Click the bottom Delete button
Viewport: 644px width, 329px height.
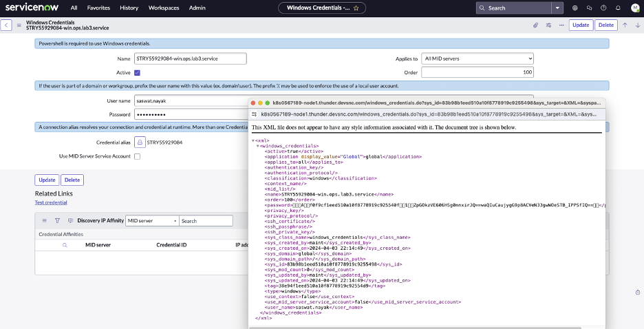click(72, 180)
